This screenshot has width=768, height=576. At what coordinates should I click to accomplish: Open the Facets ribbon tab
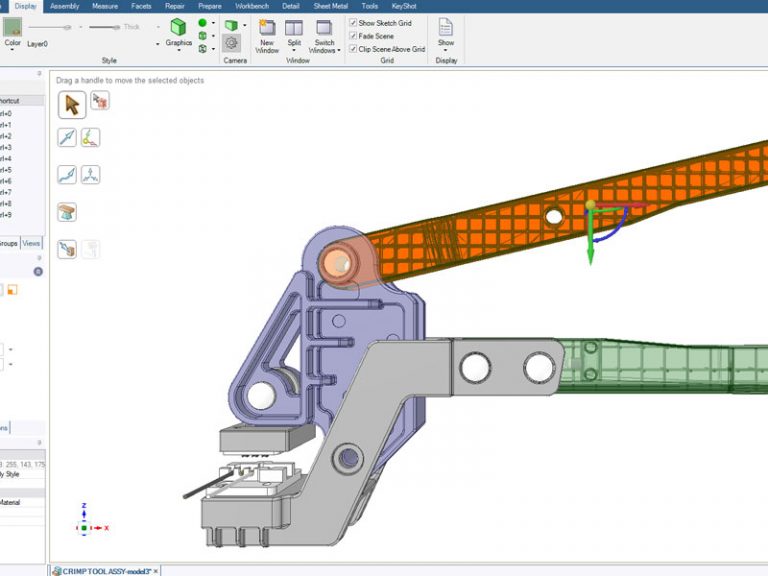[141, 6]
